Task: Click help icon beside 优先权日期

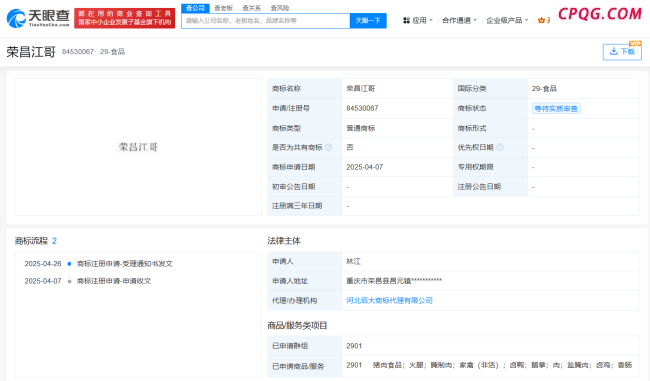Action: coord(500,147)
